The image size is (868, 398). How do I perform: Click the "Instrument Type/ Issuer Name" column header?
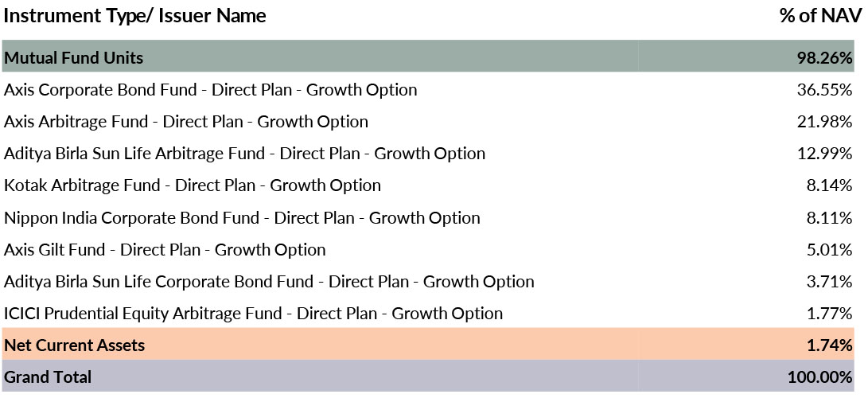(135, 16)
